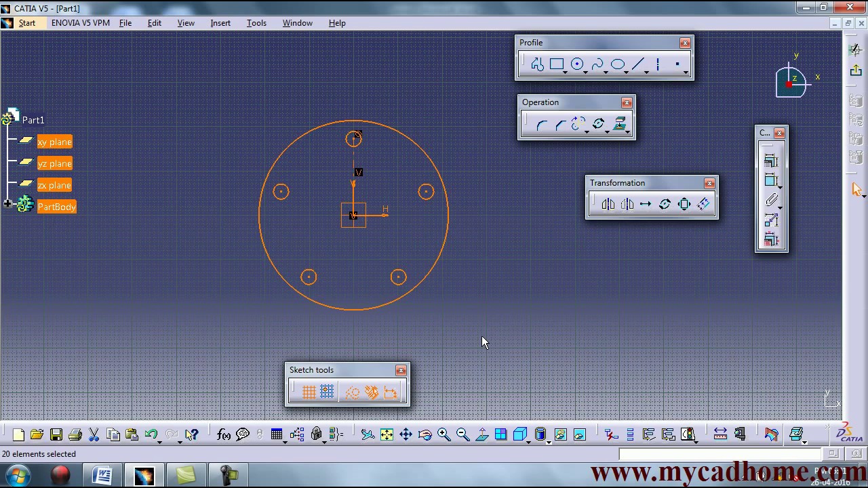Select the Circle tool in Profile toolbar
The width and height of the screenshot is (868, 488).
[x=577, y=64]
